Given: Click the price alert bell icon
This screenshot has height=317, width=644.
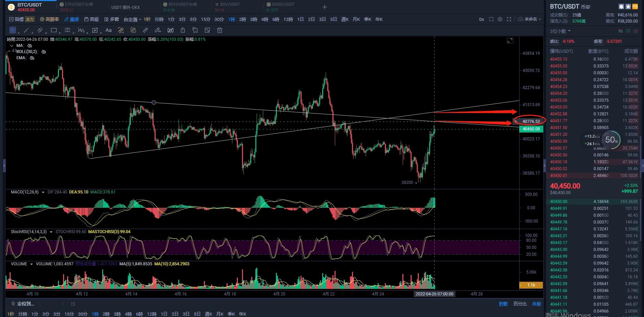Looking at the screenshot, I should click(621, 7).
